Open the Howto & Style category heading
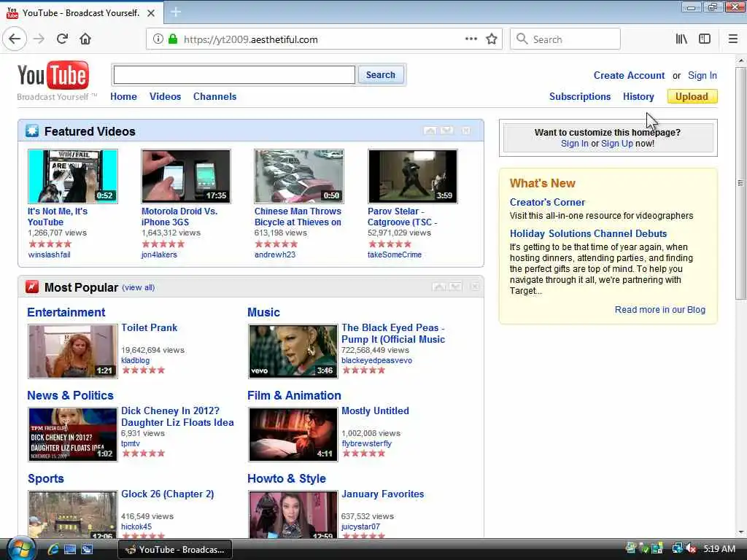The image size is (747, 560). (286, 478)
